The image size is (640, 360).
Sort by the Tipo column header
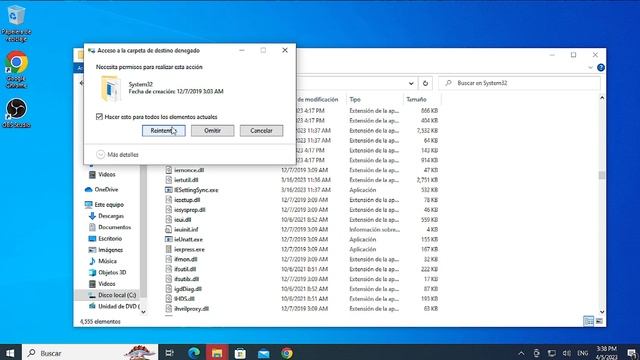click(355, 100)
